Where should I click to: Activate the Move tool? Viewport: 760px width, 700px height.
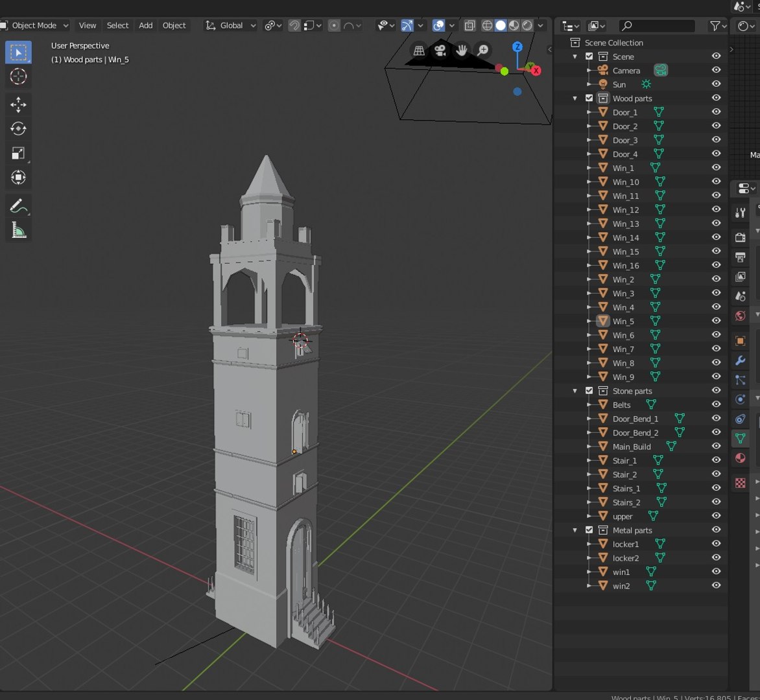click(18, 104)
